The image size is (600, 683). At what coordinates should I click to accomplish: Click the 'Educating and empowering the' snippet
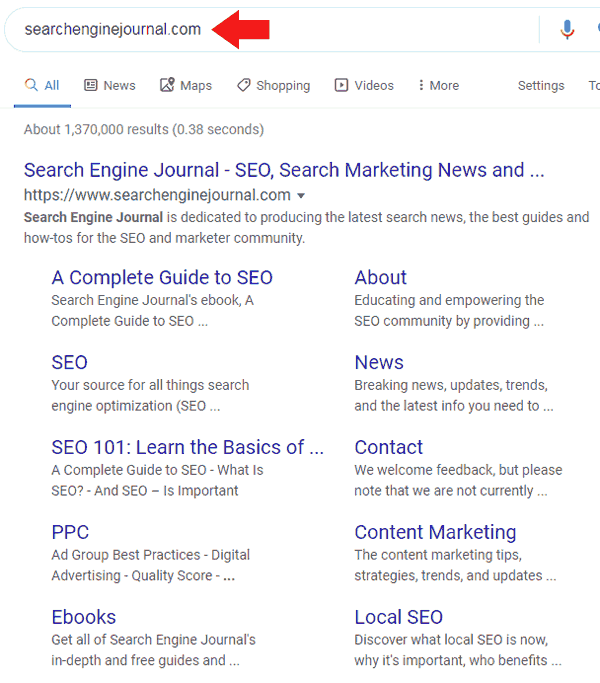pyautogui.click(x=449, y=311)
